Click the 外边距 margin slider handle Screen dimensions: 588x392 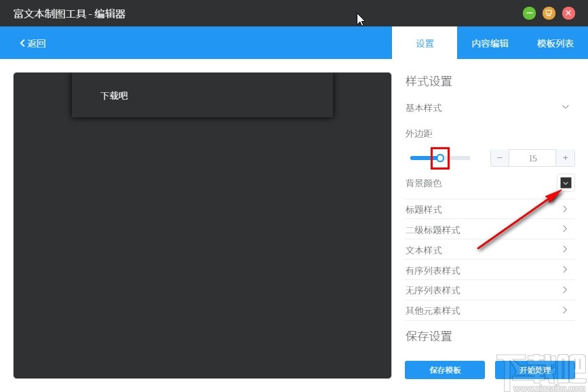point(440,157)
